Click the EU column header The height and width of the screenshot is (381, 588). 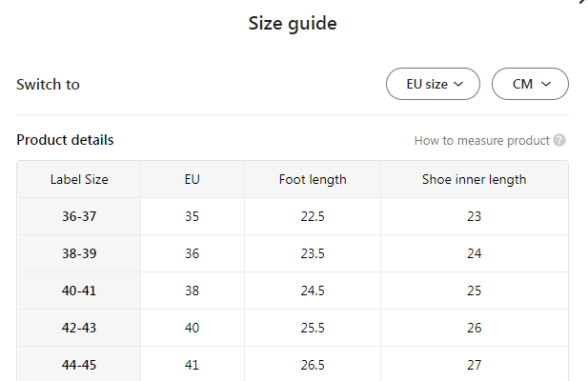tap(193, 179)
